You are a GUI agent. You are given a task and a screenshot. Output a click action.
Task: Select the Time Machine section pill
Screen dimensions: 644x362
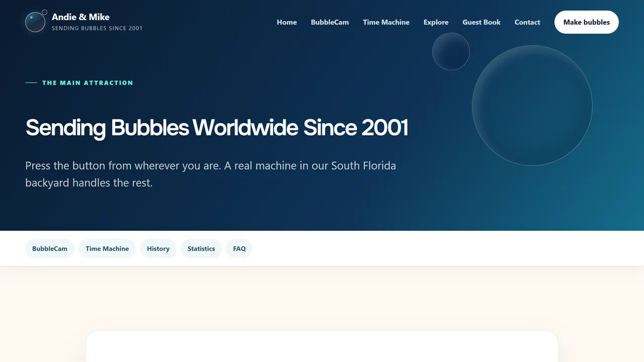tap(107, 248)
